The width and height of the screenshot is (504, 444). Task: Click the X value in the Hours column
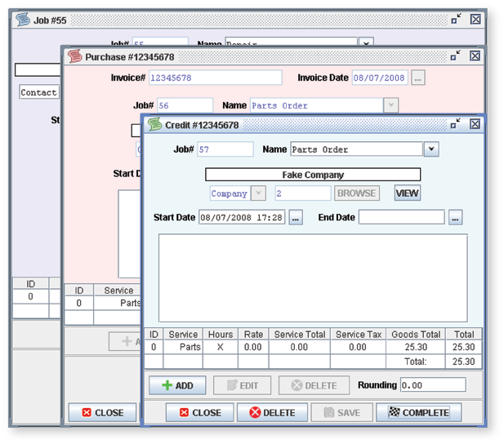221,348
